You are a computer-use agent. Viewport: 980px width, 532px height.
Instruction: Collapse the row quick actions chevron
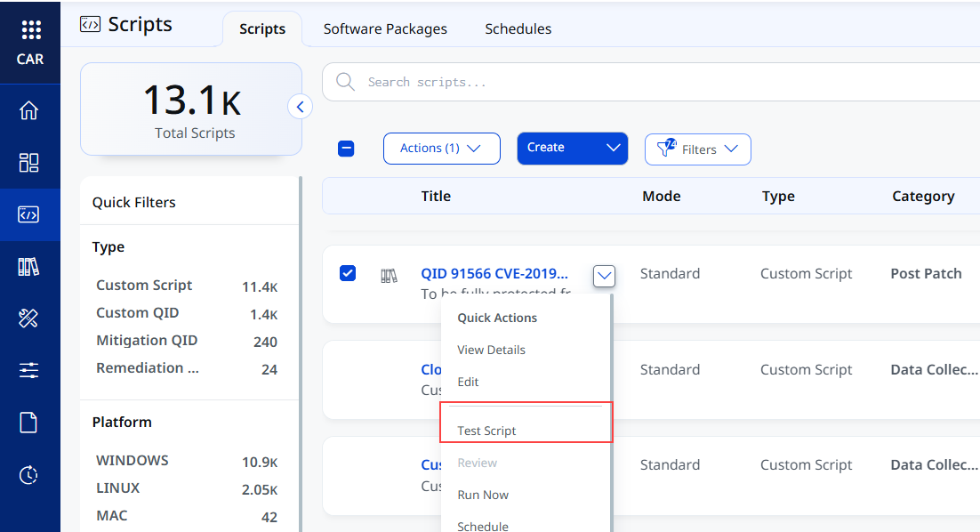604,275
